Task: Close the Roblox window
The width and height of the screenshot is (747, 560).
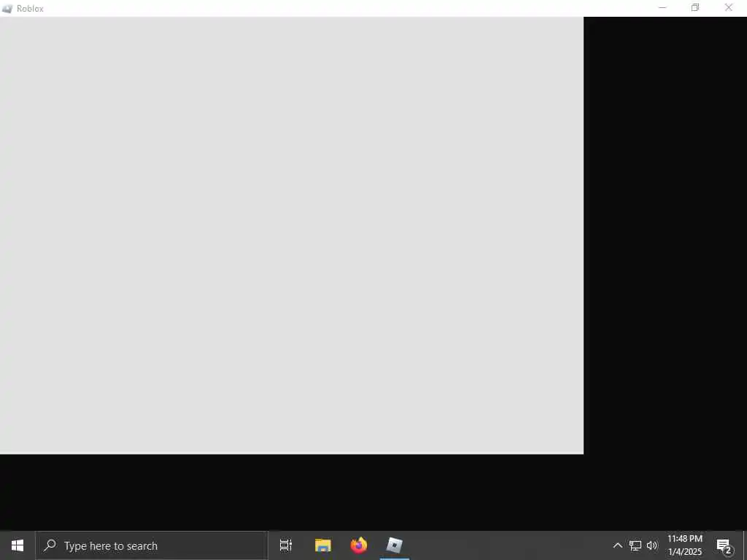Action: point(729,7)
